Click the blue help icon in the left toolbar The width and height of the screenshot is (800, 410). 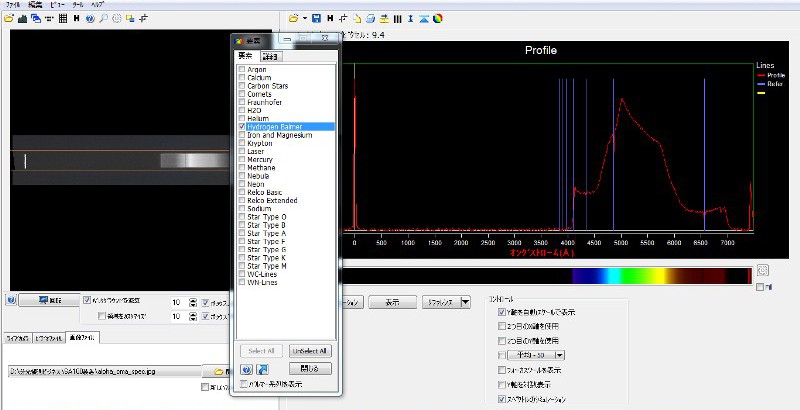click(90, 18)
